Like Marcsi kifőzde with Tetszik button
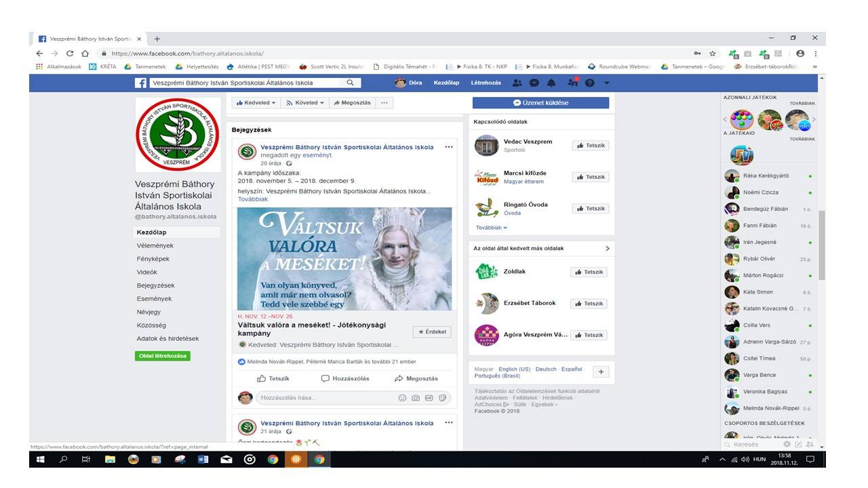The height and width of the screenshot is (488, 868). [590, 177]
